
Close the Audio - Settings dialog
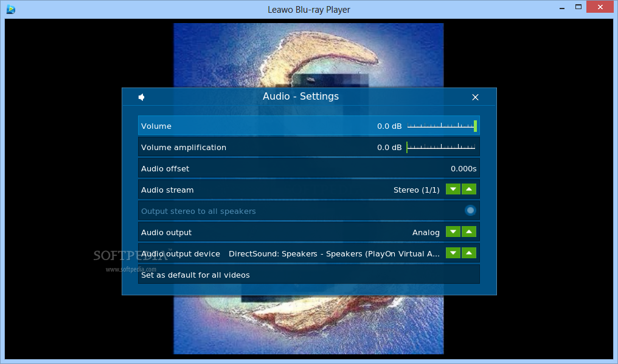pos(475,97)
